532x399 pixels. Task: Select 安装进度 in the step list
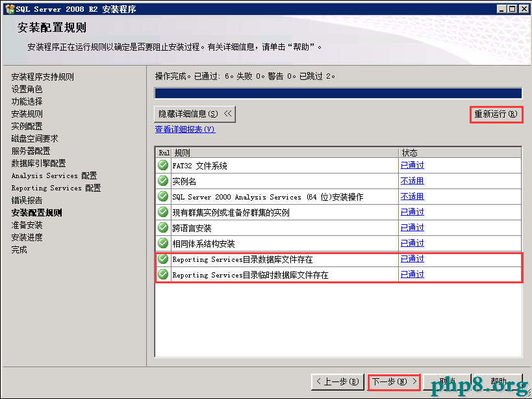click(27, 237)
